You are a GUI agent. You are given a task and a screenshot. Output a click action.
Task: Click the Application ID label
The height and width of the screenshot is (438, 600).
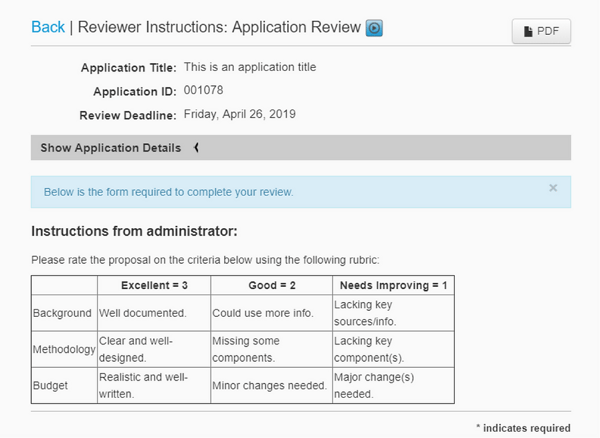(x=135, y=91)
